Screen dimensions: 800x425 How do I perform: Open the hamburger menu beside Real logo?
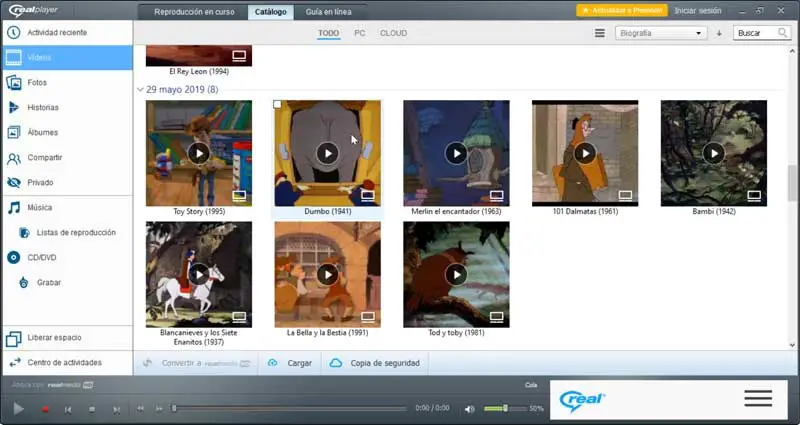758,398
